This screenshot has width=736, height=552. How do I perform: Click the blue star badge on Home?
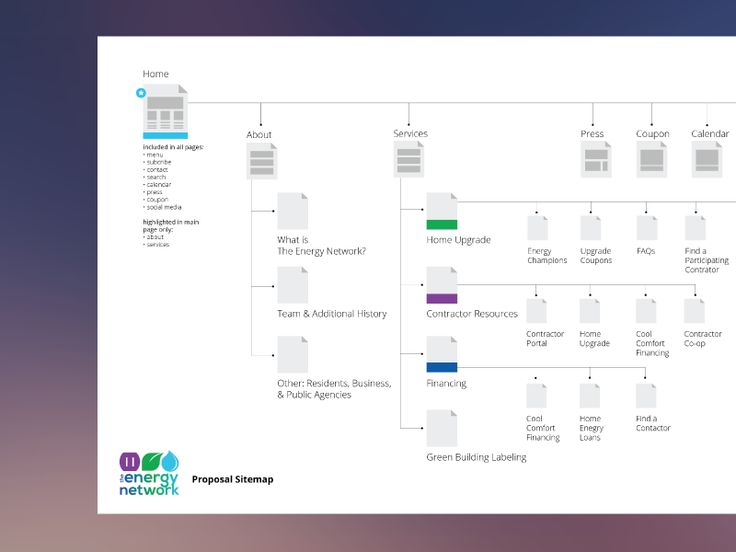pos(141,93)
